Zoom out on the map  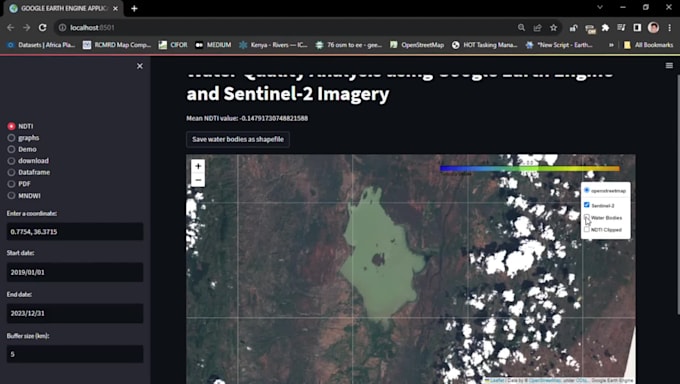pos(198,180)
